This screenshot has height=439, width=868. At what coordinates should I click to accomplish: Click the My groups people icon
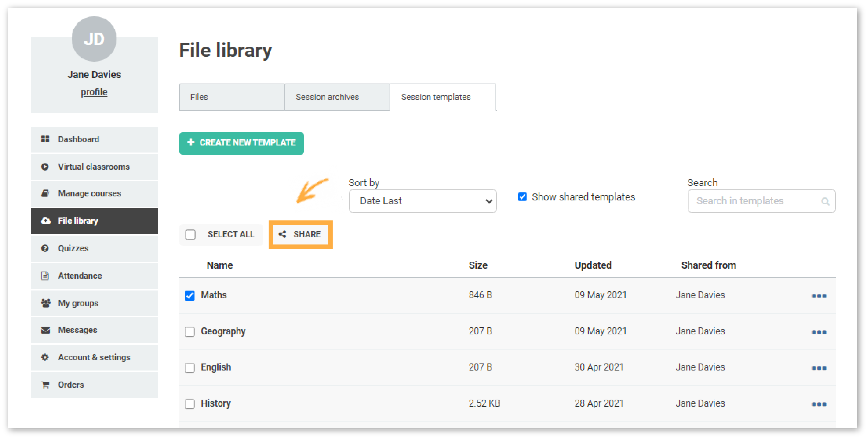coord(45,303)
